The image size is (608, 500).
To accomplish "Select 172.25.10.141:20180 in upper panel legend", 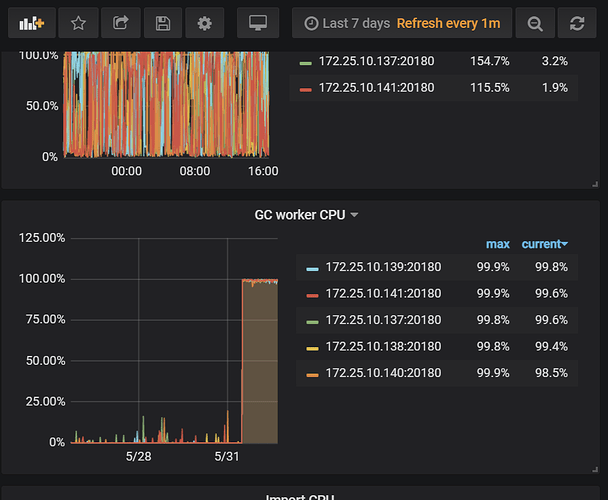I will 375,88.
